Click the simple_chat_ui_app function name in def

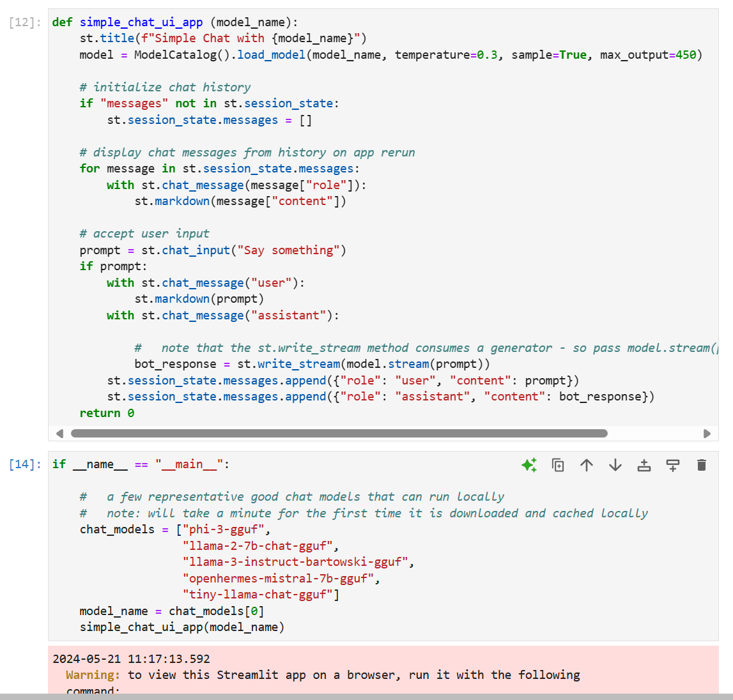(x=141, y=22)
